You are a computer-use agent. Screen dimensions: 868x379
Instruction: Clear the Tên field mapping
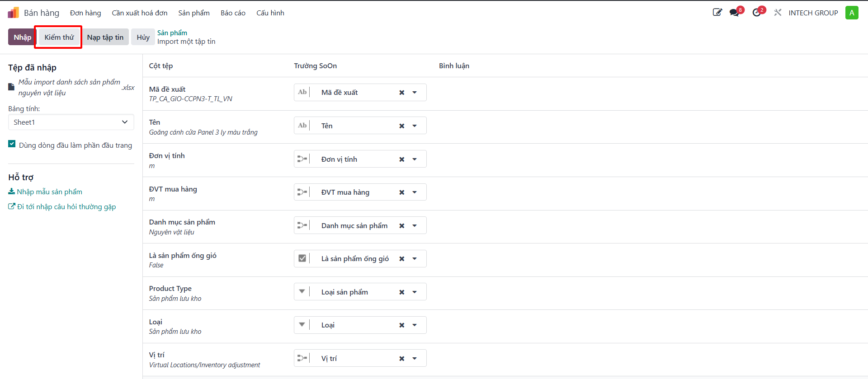pos(401,126)
